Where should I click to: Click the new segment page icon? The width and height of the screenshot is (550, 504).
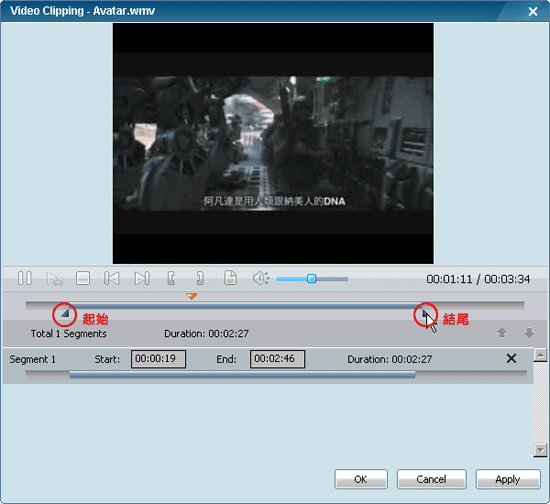pos(230,278)
